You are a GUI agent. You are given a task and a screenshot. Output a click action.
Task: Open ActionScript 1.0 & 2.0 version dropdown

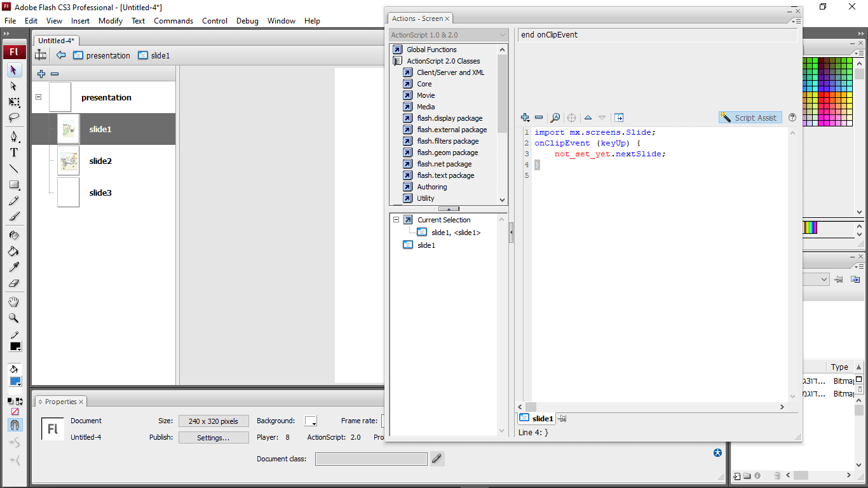click(x=448, y=35)
